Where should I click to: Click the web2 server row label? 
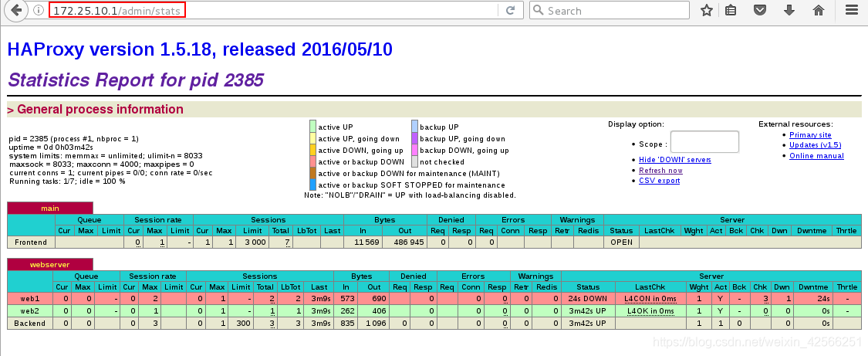tap(30, 311)
